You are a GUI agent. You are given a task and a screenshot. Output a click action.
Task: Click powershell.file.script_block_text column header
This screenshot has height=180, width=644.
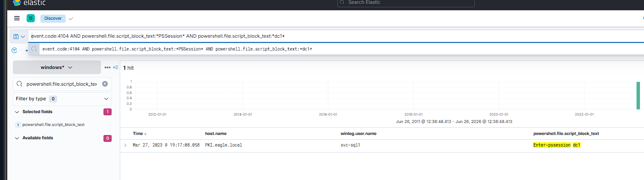(x=566, y=134)
